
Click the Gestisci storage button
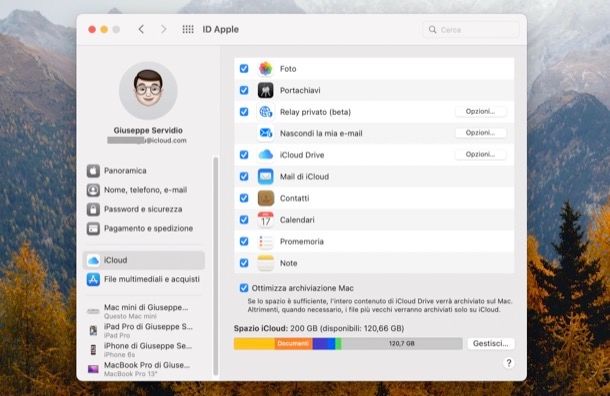pyautogui.click(x=491, y=343)
